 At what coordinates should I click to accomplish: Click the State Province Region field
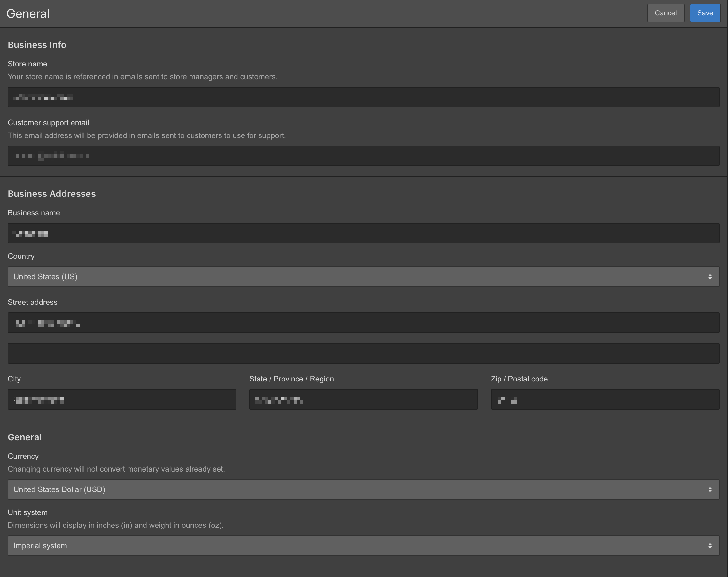point(363,399)
